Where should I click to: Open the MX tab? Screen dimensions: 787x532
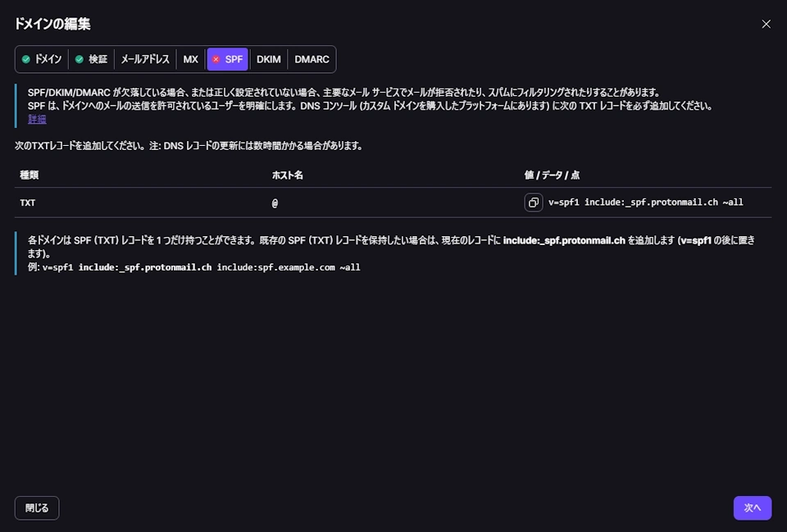coord(190,59)
